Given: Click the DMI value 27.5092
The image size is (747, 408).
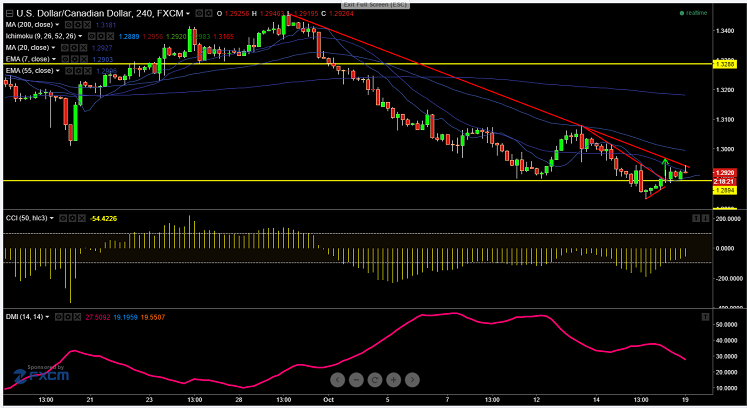Looking at the screenshot, I should click(98, 317).
